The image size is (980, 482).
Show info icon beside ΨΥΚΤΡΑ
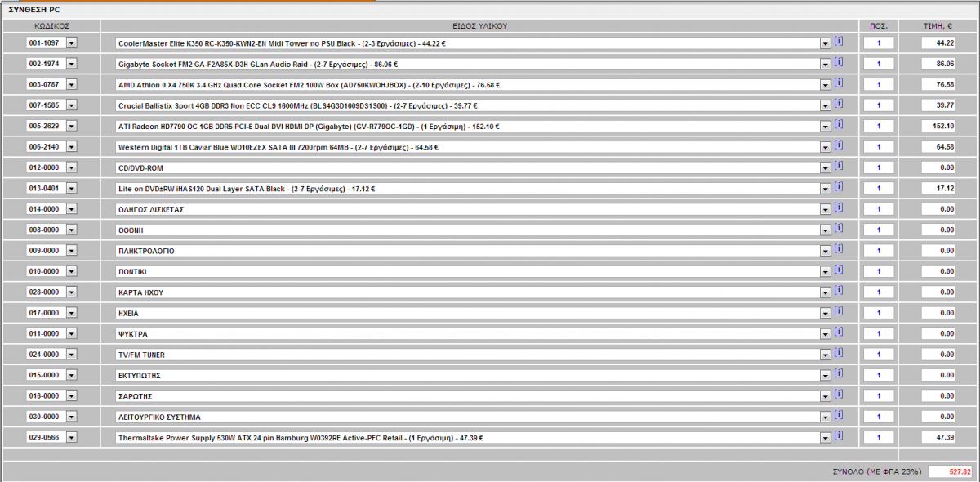[838, 332]
